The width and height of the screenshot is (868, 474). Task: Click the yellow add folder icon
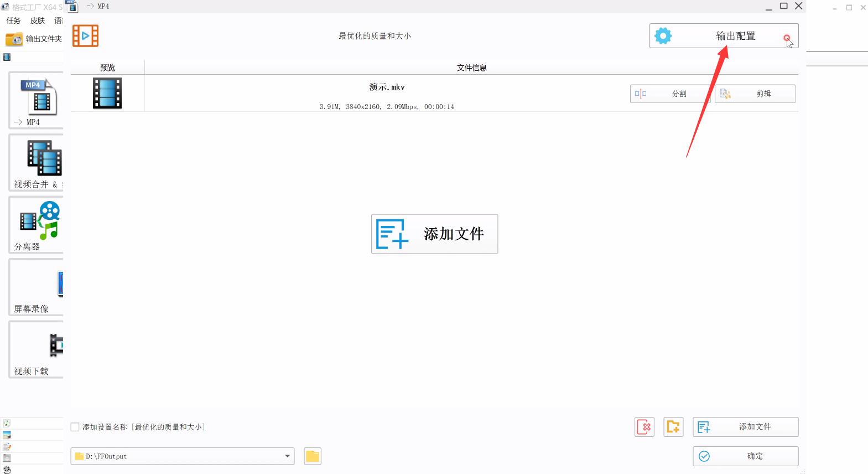click(673, 427)
